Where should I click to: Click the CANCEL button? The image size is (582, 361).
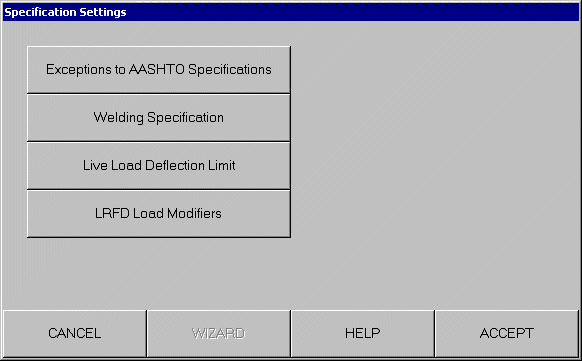pos(75,334)
